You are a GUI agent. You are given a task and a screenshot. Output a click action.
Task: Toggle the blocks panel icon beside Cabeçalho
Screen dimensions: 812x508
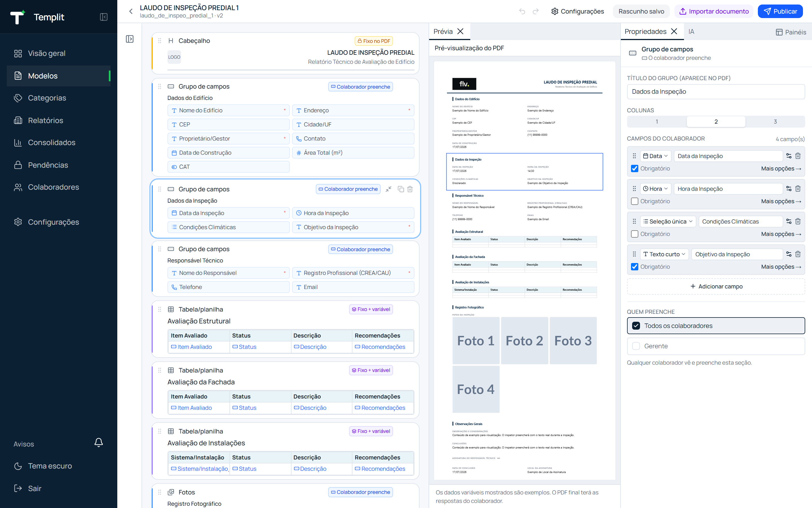(129, 39)
